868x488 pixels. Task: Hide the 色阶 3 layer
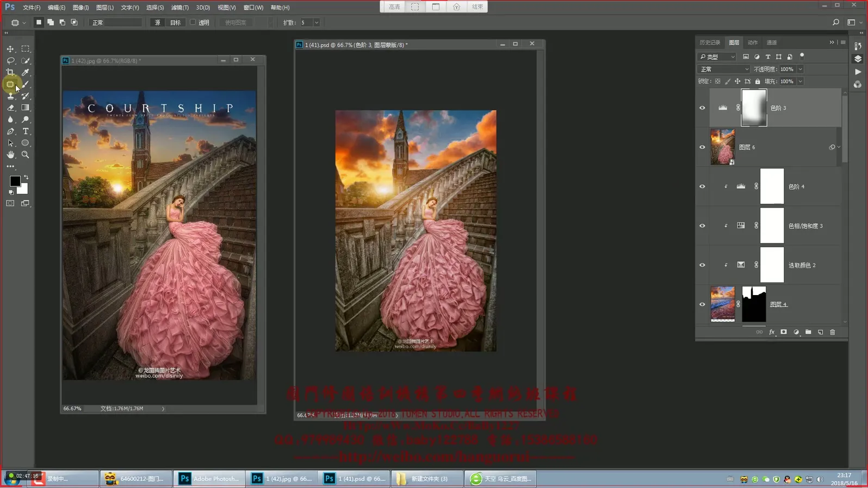702,108
